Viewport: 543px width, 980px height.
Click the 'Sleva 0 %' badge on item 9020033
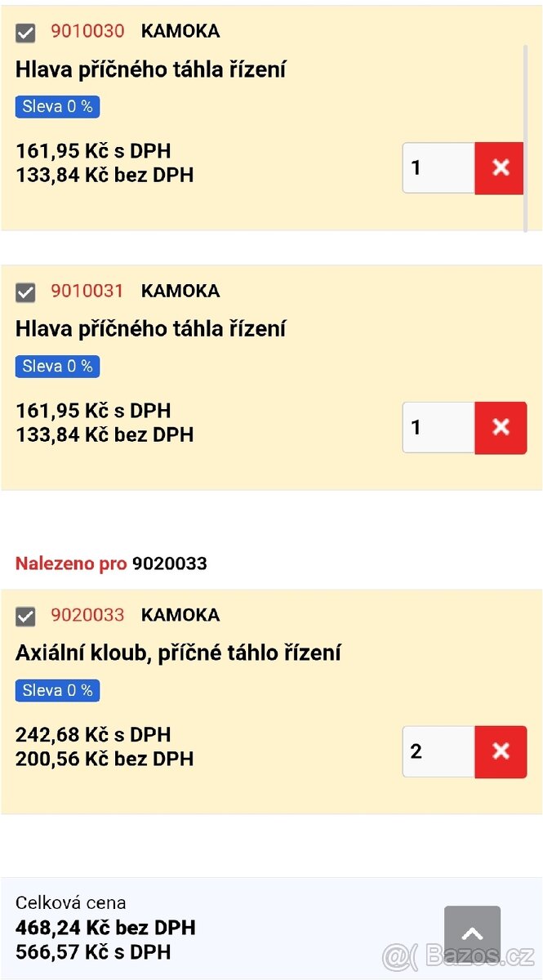point(57,690)
